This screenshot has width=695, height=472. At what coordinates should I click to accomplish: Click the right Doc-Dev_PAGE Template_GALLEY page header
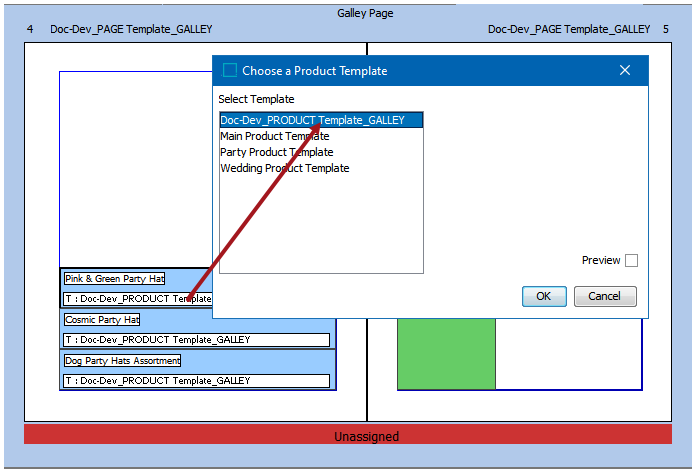569,29
